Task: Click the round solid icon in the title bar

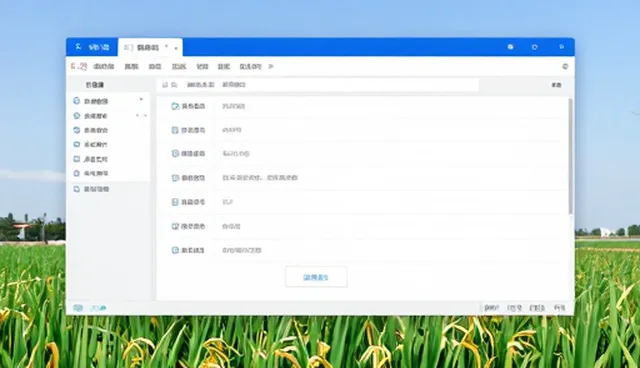Action: (510, 47)
